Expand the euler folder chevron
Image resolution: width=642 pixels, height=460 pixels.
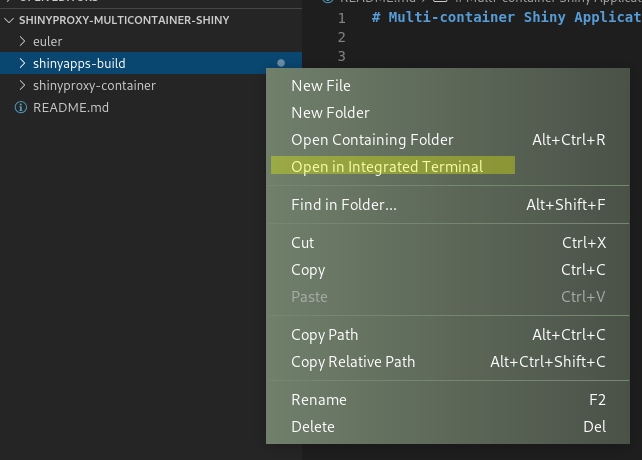pos(23,42)
